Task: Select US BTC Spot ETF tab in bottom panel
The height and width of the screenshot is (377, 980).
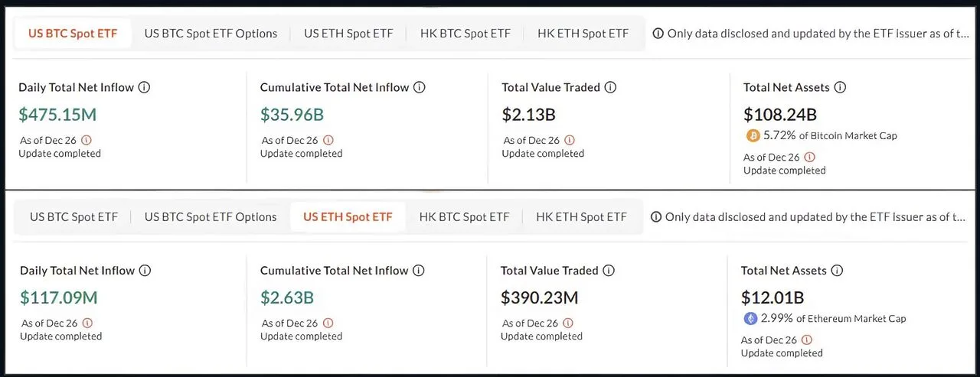Action: pos(73,217)
